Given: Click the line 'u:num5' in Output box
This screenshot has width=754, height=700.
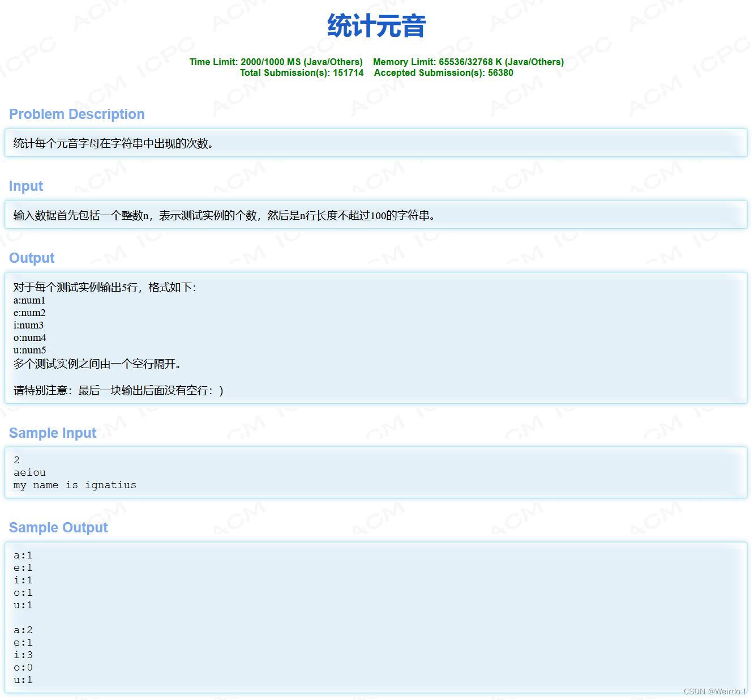Looking at the screenshot, I should (x=29, y=350).
